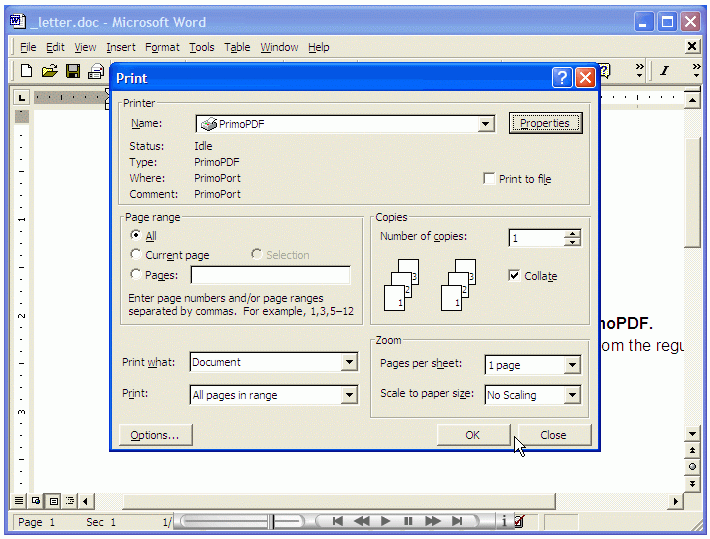
Task: Expand the standard toolbar overflow chevron
Action: (x=639, y=70)
